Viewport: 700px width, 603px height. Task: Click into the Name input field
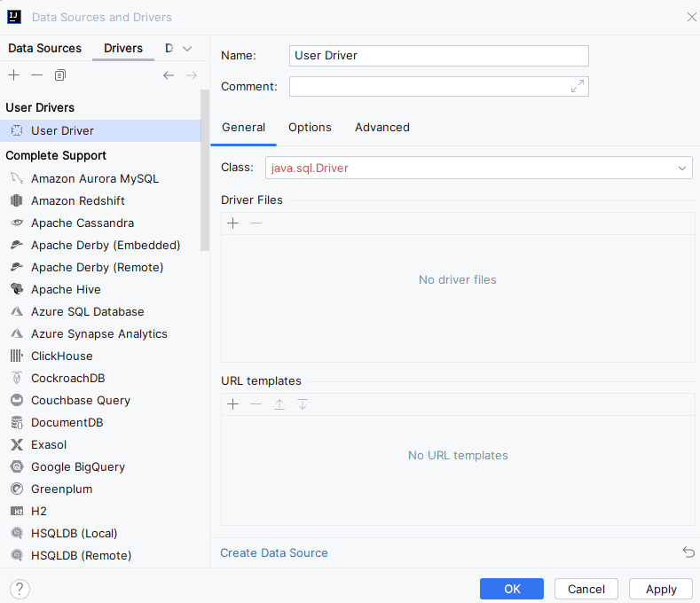[439, 56]
